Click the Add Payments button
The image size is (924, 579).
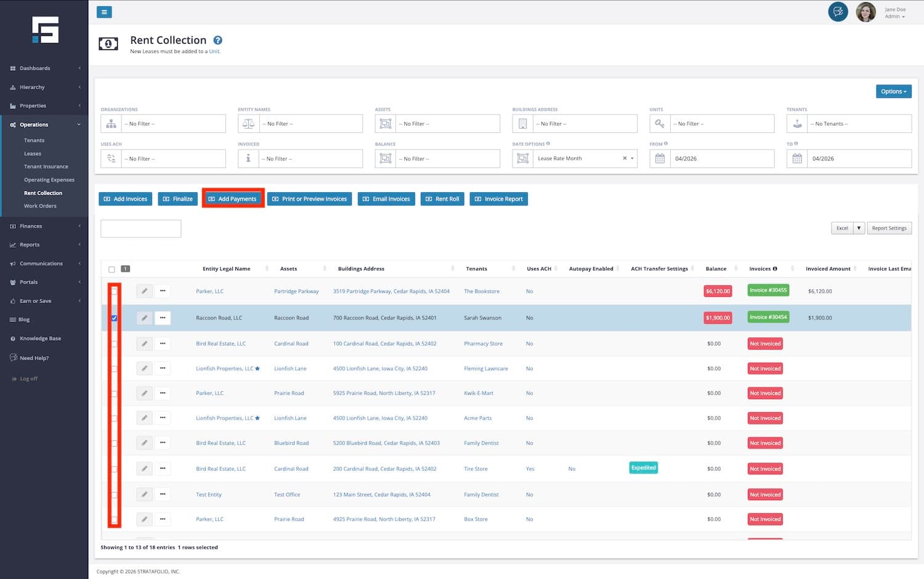pos(233,199)
